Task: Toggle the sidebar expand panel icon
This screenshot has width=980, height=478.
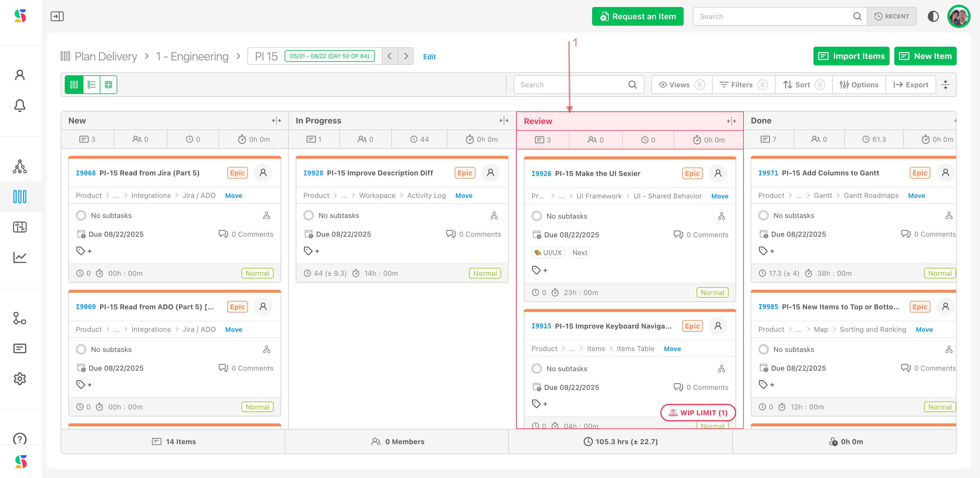Action: coord(57,16)
